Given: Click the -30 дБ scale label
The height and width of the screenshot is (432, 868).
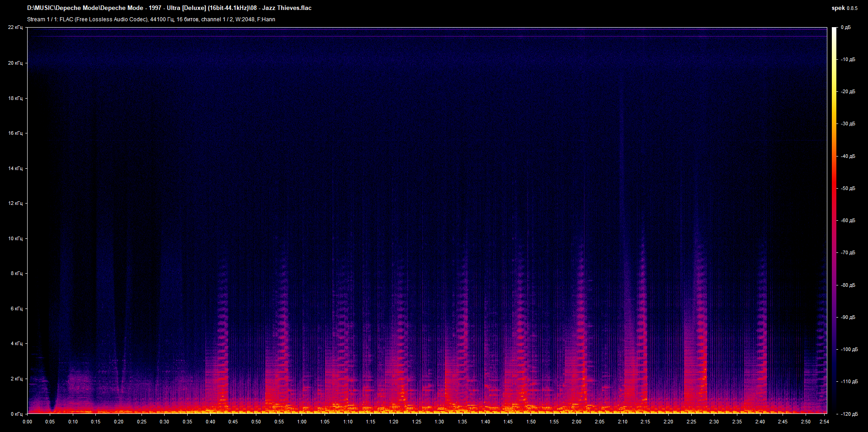Looking at the screenshot, I should coord(848,124).
